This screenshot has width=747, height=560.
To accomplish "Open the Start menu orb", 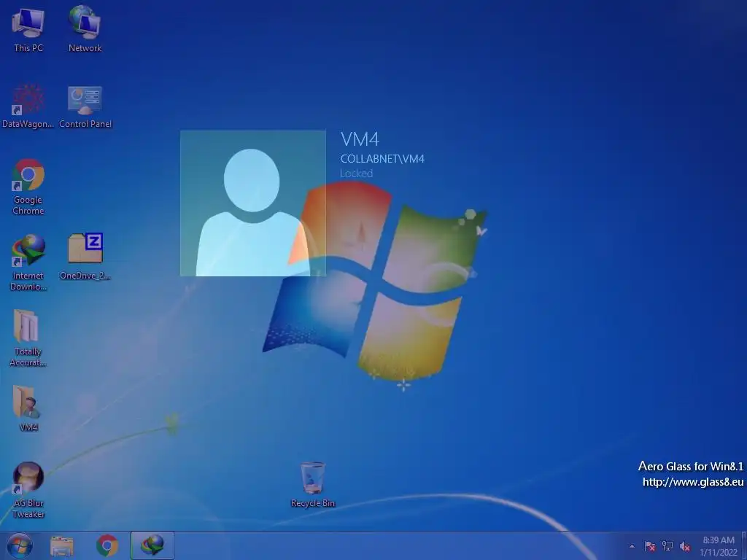I will tap(20, 545).
